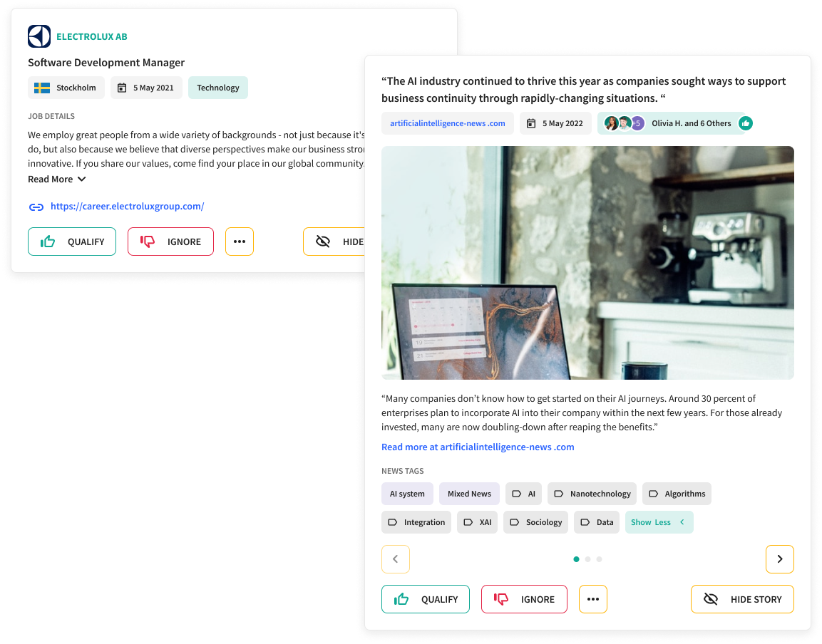822x644 pixels.
Task: Click the Software Development Manager job title
Action: point(106,63)
